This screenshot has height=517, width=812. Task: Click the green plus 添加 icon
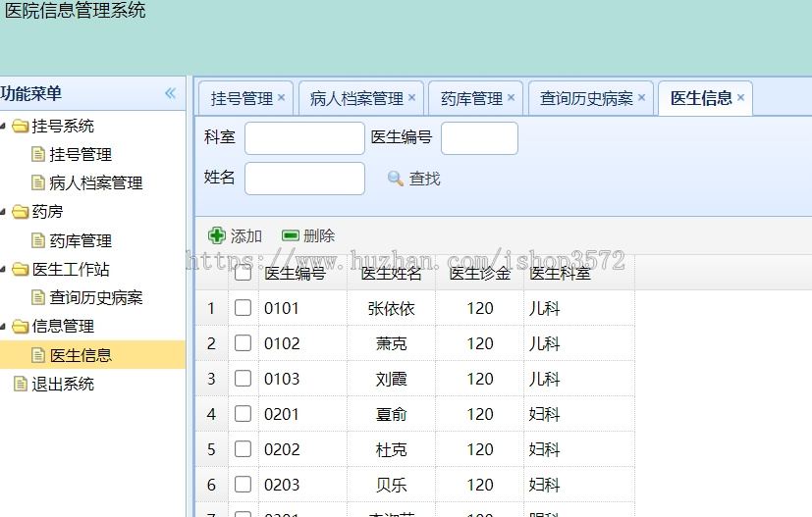click(x=216, y=235)
